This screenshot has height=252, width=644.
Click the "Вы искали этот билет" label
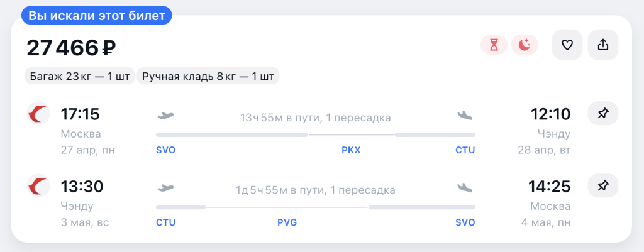(97, 14)
